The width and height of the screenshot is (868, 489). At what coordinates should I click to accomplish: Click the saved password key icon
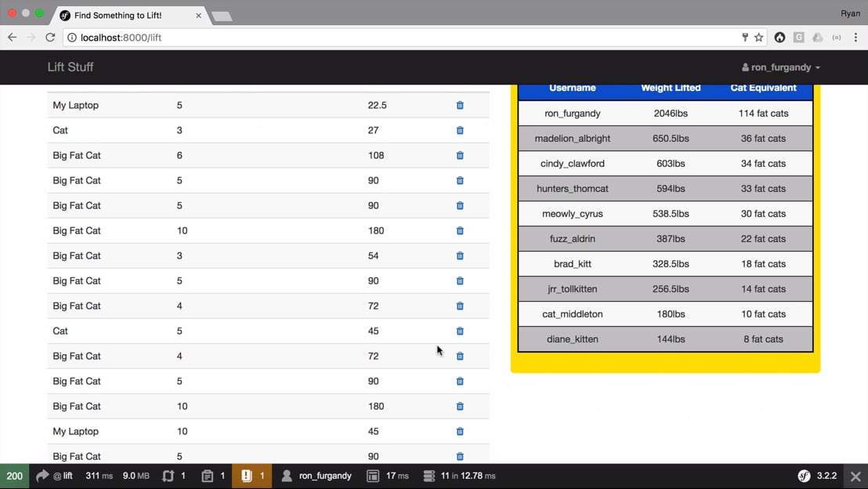pyautogui.click(x=745, y=37)
